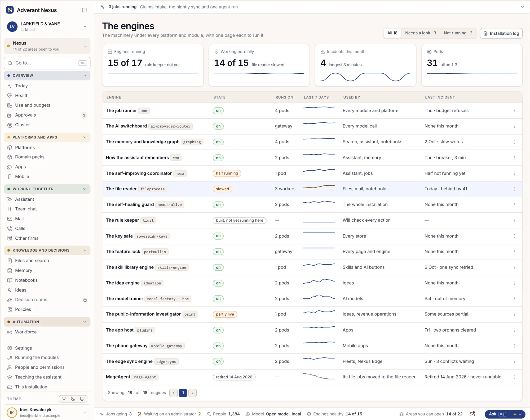Open row menu for The file reader

coord(515,189)
